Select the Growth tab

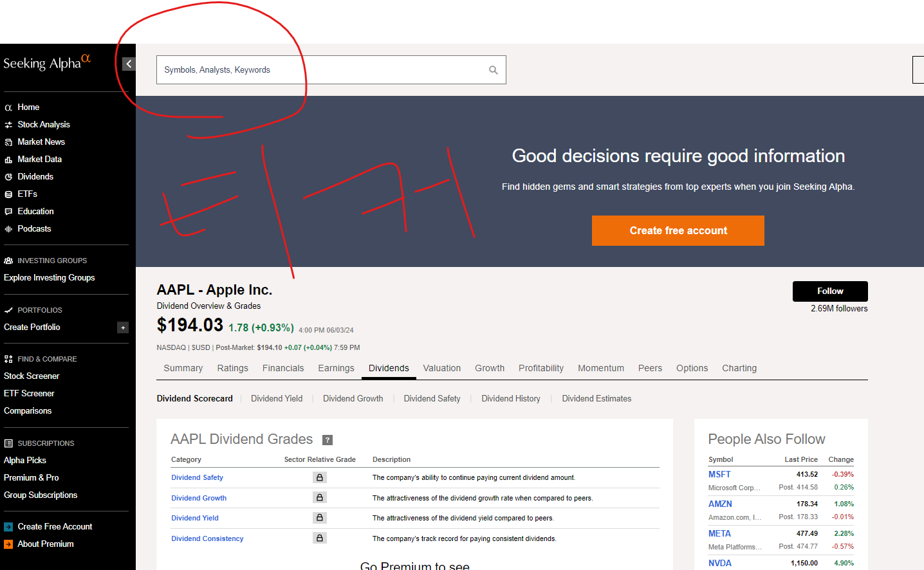pos(490,368)
